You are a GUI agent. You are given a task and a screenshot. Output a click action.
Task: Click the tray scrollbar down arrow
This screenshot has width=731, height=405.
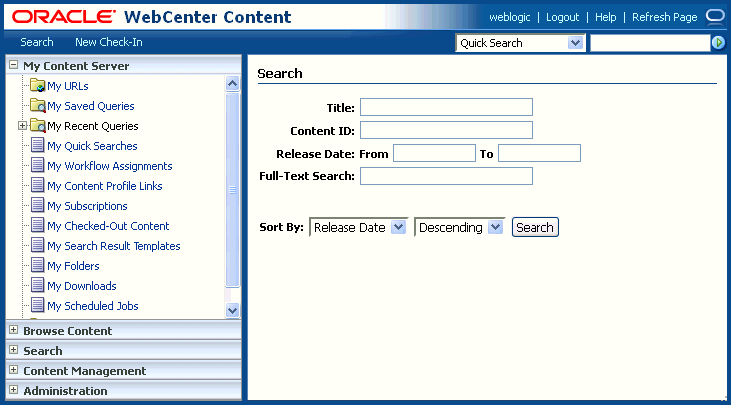(233, 310)
